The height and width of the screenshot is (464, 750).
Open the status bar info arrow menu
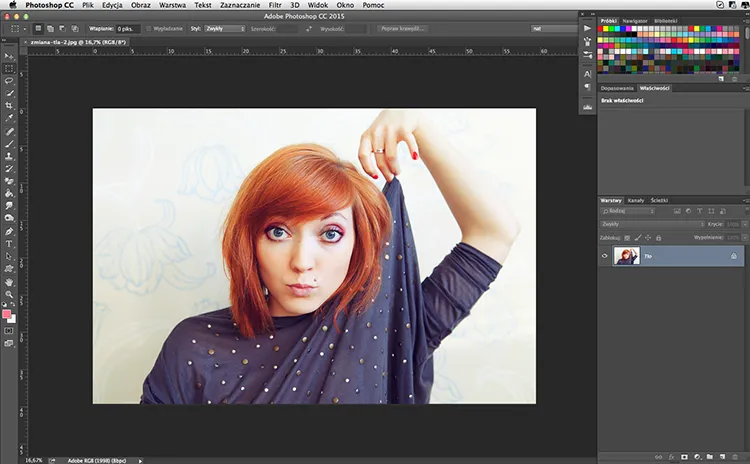tap(140, 461)
